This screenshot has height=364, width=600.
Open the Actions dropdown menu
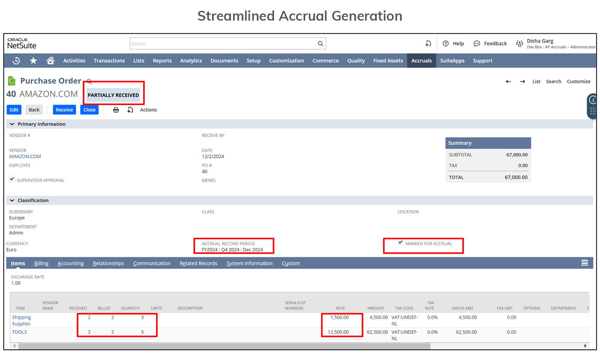(148, 110)
